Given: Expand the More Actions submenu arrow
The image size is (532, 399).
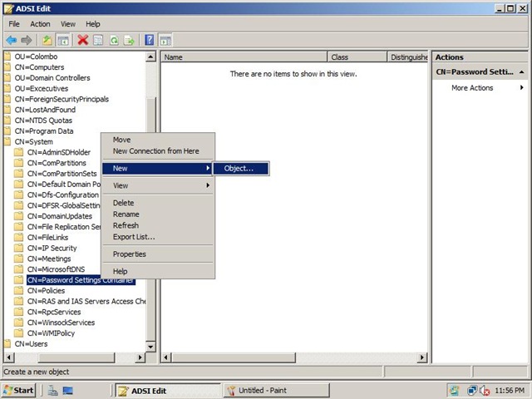Looking at the screenshot, I should 522,88.
